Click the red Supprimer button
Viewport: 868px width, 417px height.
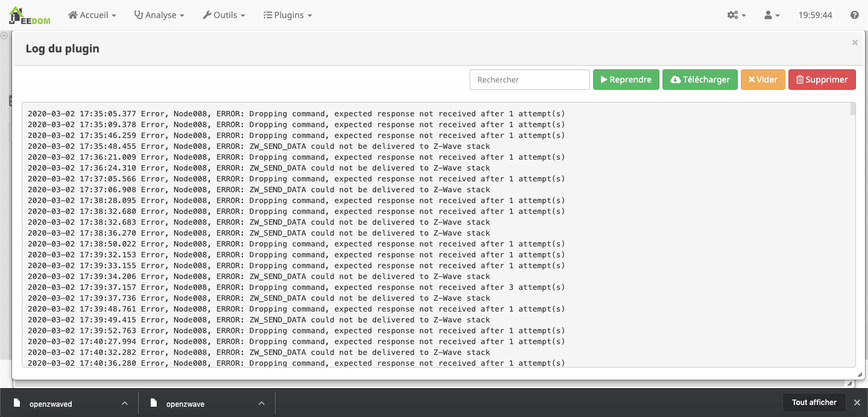pos(822,80)
